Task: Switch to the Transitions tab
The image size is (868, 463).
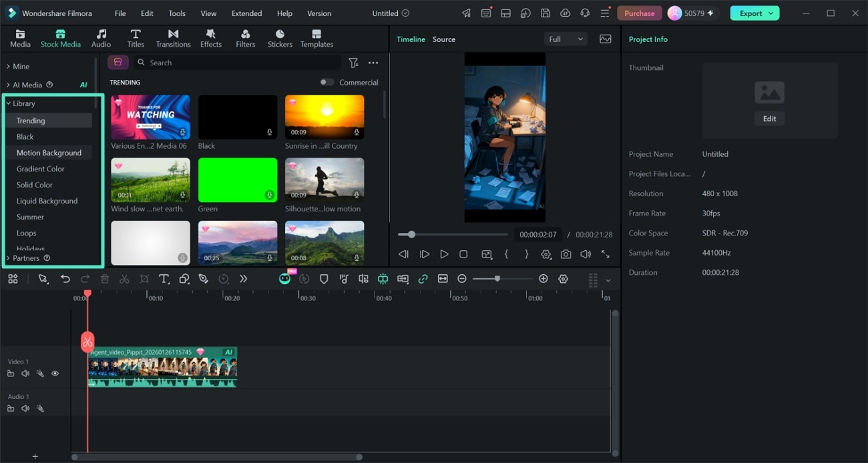Action: tap(173, 39)
